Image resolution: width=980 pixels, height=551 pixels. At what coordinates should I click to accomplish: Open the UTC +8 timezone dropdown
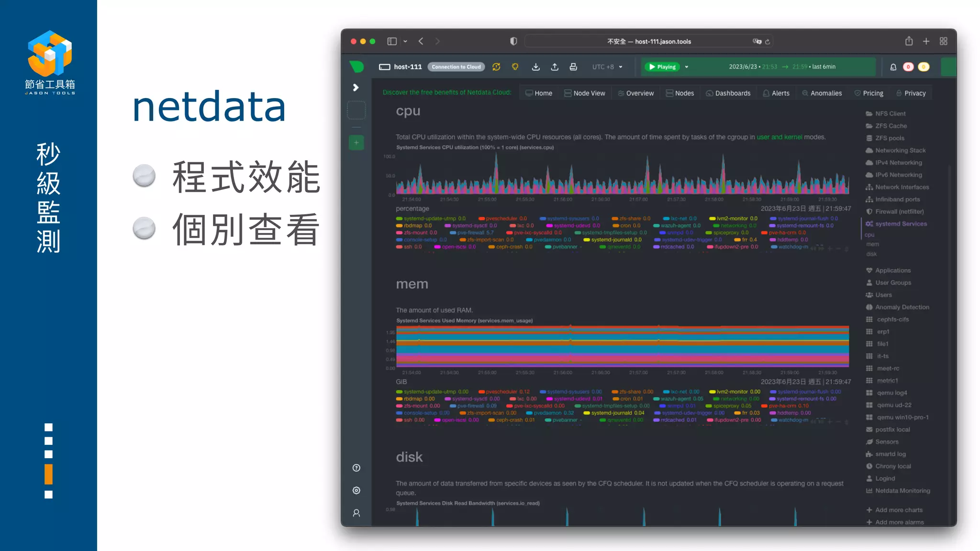tap(607, 67)
